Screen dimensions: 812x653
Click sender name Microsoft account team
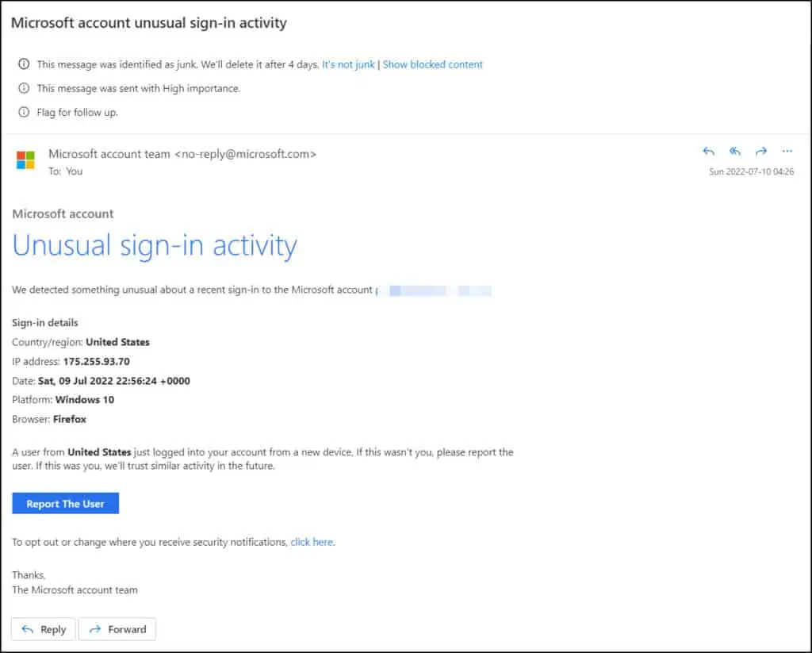(109, 154)
